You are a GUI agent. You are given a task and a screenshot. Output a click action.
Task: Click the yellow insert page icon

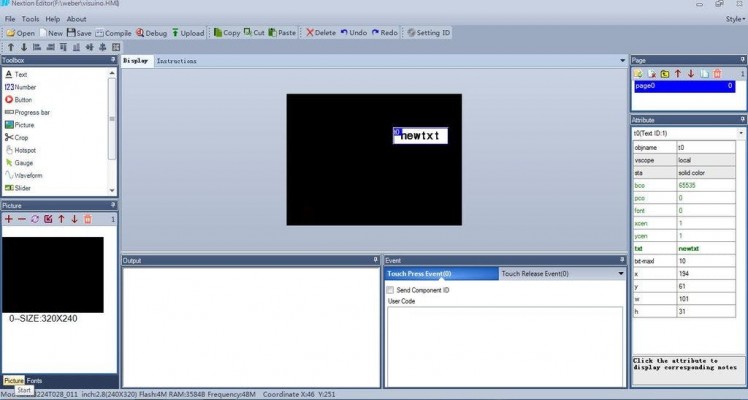[x=665, y=74]
